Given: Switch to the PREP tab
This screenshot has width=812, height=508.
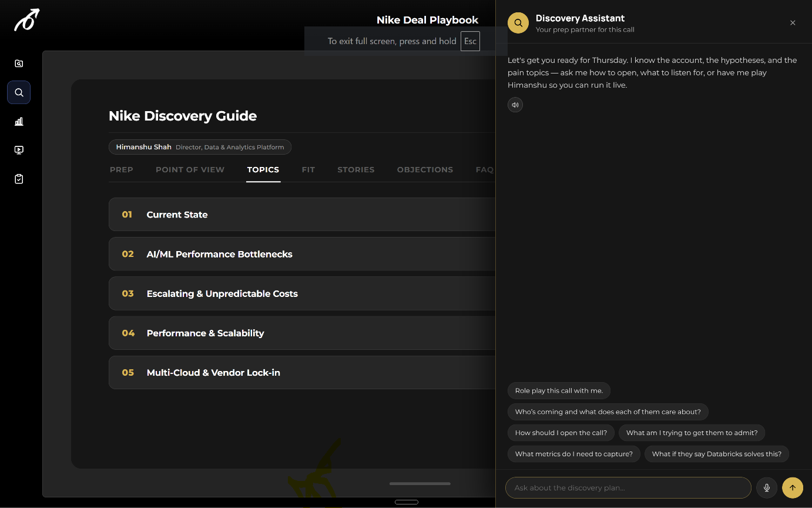Looking at the screenshot, I should pos(122,169).
